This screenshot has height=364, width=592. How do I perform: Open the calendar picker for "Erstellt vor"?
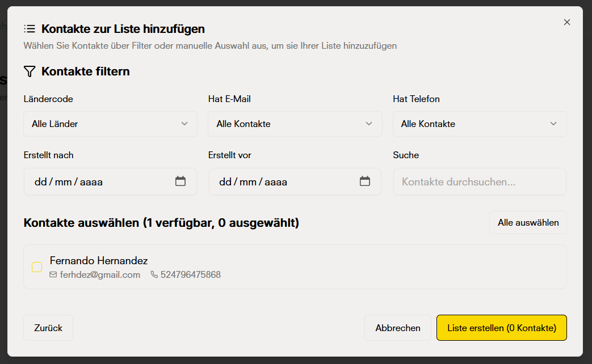[365, 181]
